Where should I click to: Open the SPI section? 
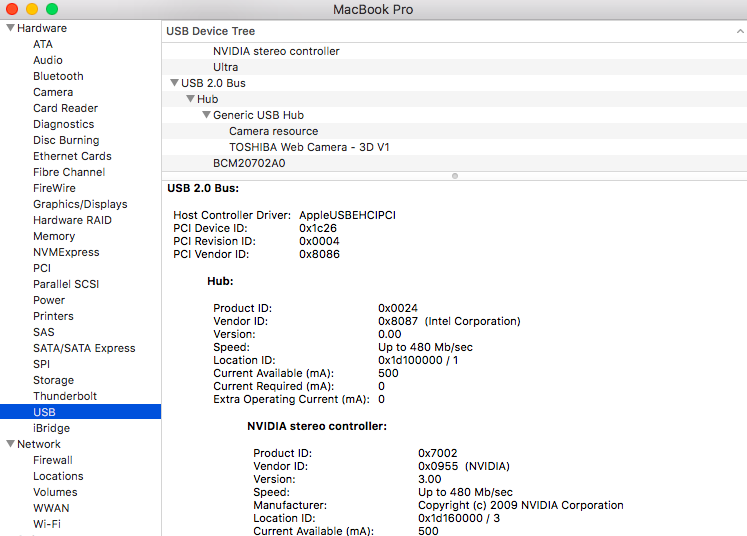(x=41, y=364)
